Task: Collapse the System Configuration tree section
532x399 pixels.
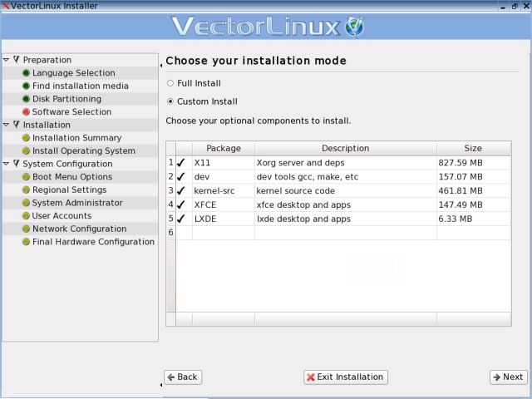Action: [x=6, y=164]
